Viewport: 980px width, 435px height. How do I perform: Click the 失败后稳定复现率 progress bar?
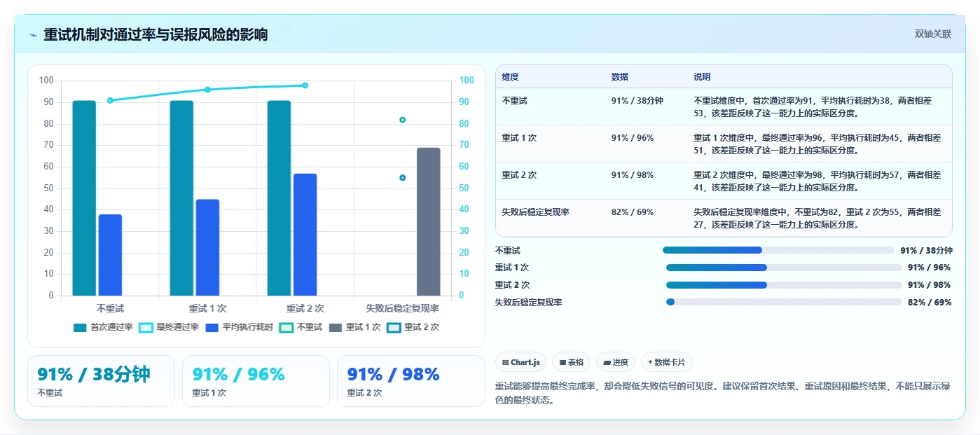(784, 302)
